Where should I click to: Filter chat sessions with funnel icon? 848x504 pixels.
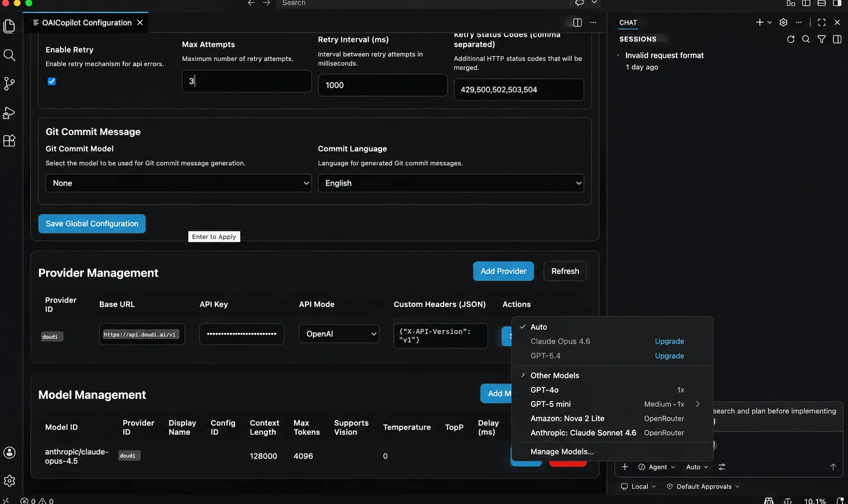click(x=821, y=39)
